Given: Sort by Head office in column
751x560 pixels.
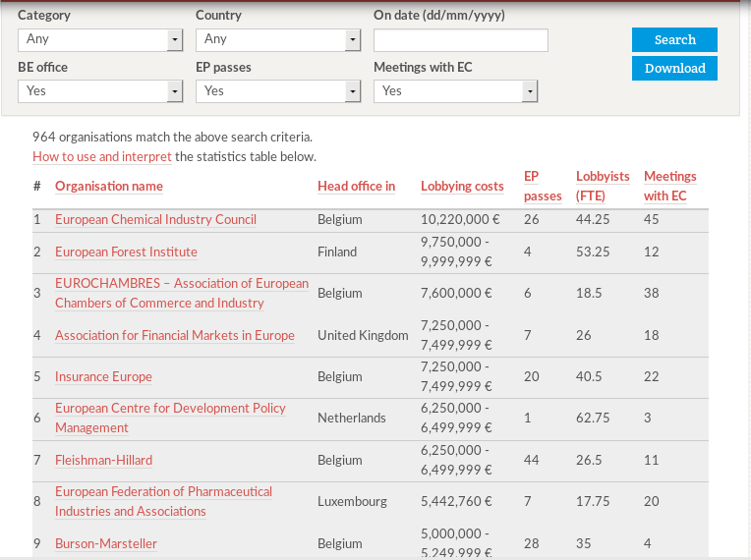Looking at the screenshot, I should 357,186.
